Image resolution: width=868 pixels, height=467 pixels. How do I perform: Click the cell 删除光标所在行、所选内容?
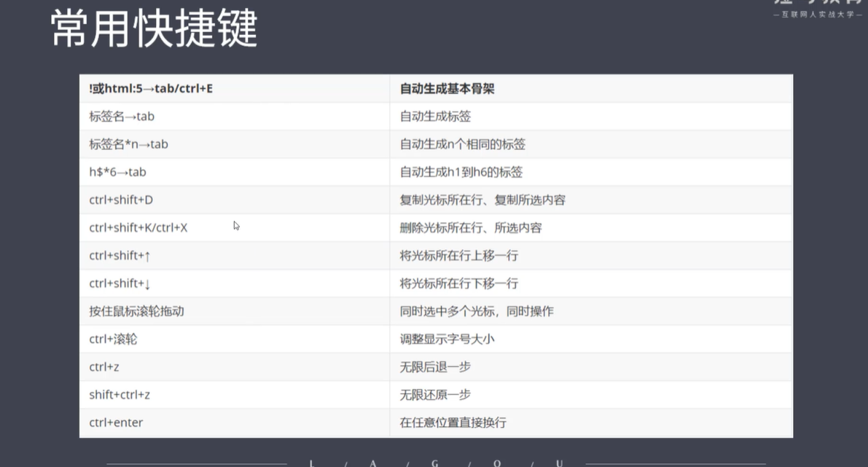[x=591, y=227]
